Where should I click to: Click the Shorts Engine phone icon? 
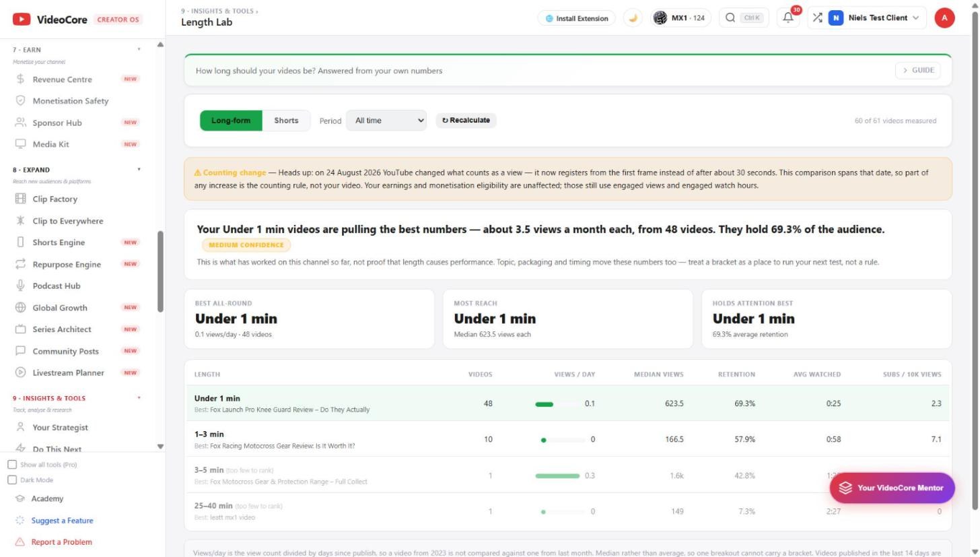tap(20, 242)
